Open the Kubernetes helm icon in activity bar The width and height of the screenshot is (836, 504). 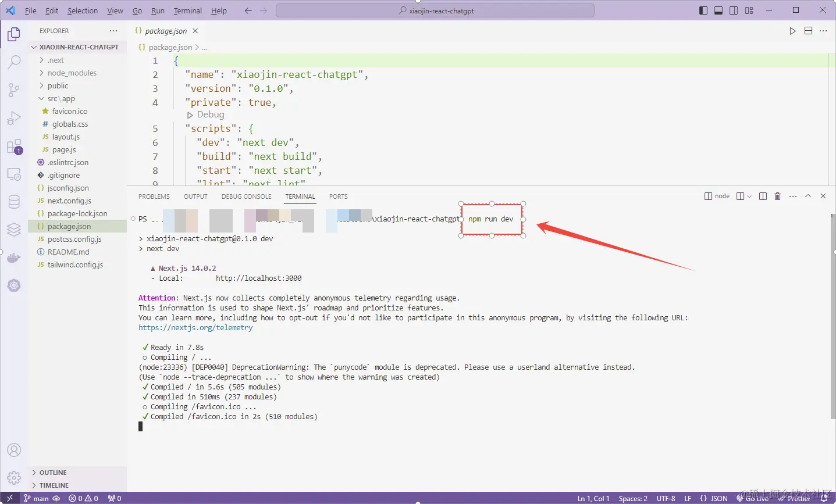pos(14,285)
